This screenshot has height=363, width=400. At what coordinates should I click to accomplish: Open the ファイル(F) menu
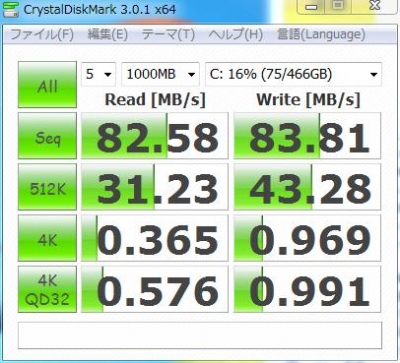pyautogui.click(x=42, y=34)
